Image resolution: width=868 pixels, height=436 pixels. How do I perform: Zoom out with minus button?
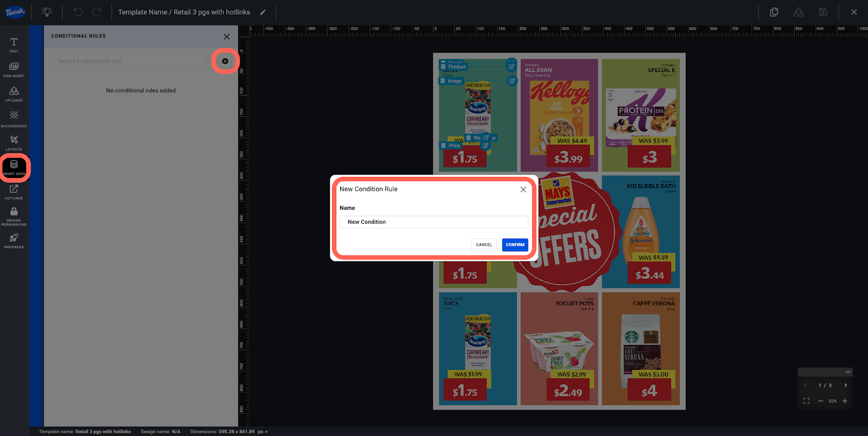click(x=820, y=401)
